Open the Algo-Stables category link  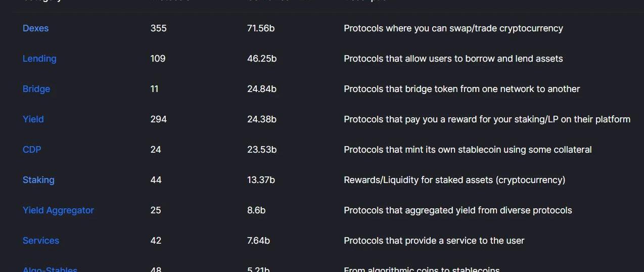tap(50, 269)
